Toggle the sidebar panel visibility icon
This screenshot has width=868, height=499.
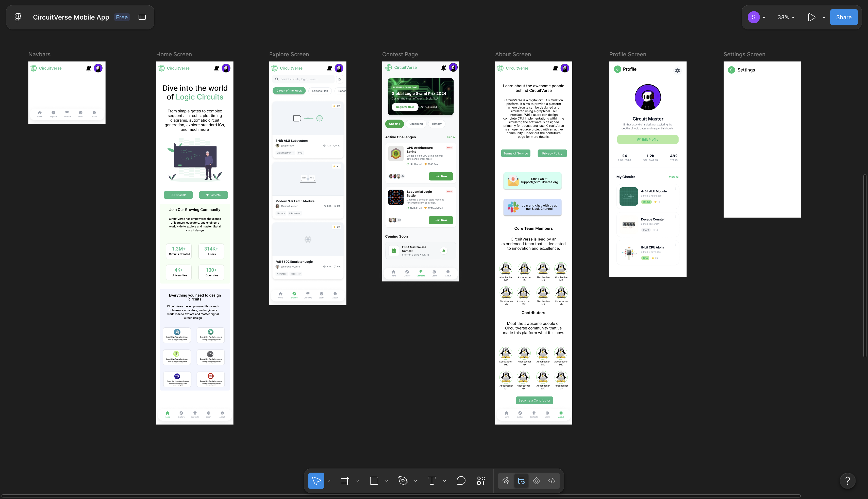(142, 17)
